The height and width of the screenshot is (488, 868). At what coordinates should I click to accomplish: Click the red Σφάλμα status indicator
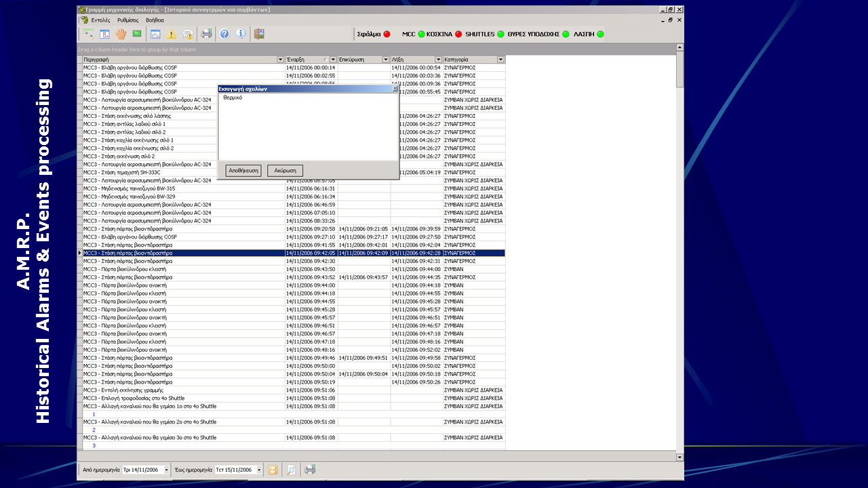387,34
